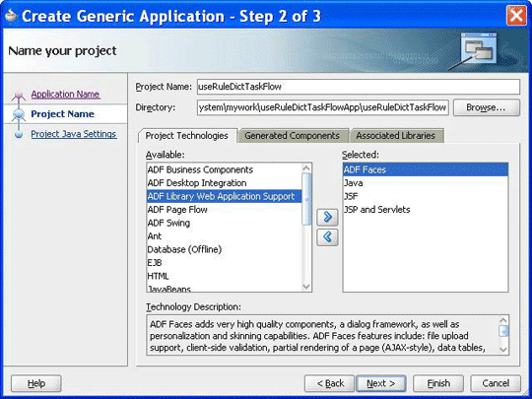The image size is (532, 399).
Task: Select ADF Desktop Integration in Available list
Action: (224, 183)
